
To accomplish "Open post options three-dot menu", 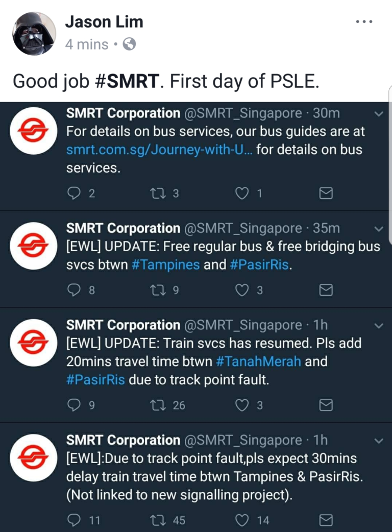I will coord(364,22).
